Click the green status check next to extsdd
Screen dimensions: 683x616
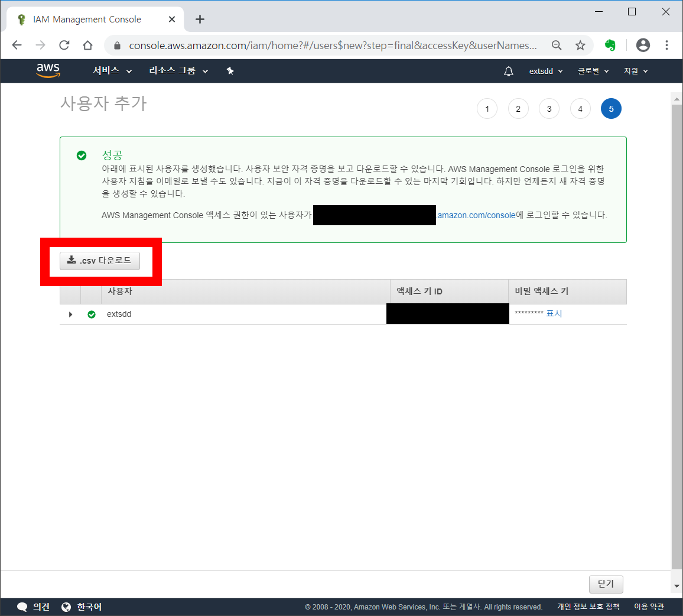coord(92,315)
